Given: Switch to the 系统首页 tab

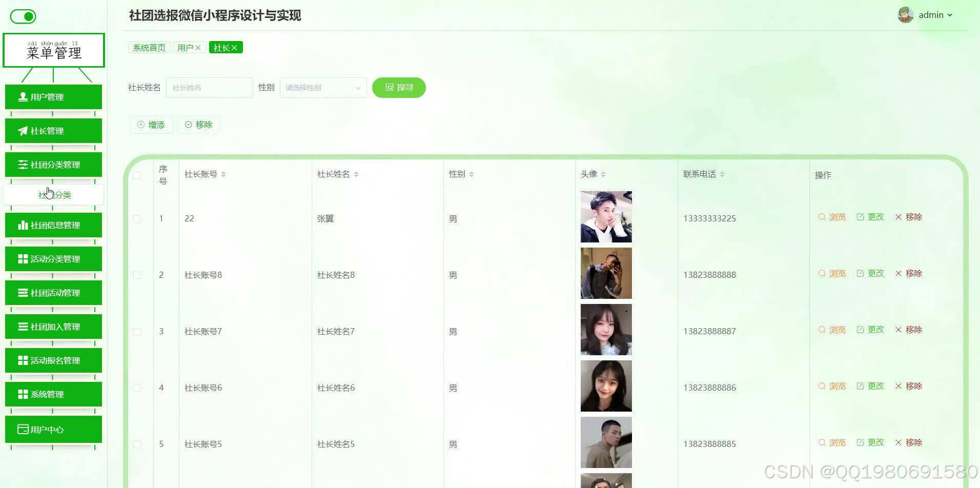Looking at the screenshot, I should [x=149, y=48].
